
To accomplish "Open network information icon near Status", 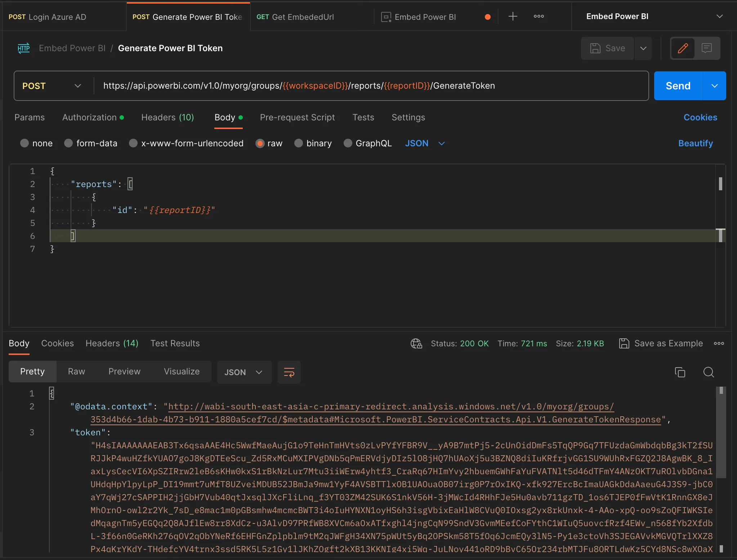I will pos(416,343).
